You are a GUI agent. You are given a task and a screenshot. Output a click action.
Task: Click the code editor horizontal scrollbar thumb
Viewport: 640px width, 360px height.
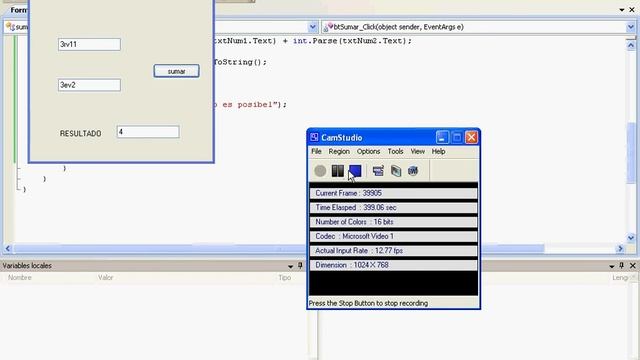coord(279,248)
